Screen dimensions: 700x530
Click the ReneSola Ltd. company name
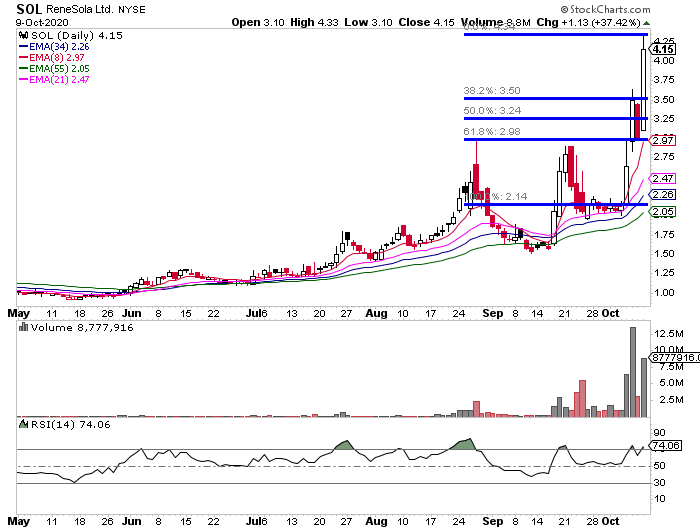(x=79, y=9)
